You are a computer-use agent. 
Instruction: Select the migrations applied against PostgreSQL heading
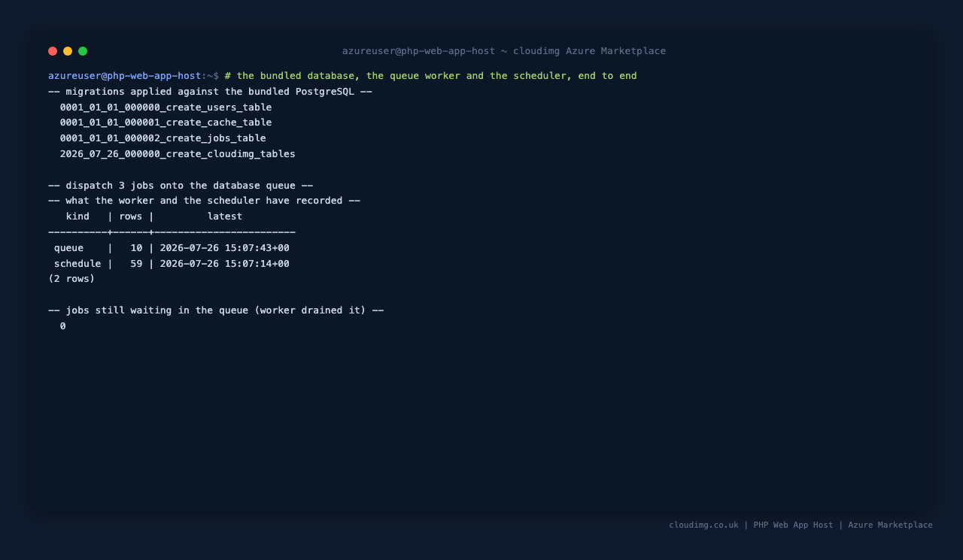(210, 92)
